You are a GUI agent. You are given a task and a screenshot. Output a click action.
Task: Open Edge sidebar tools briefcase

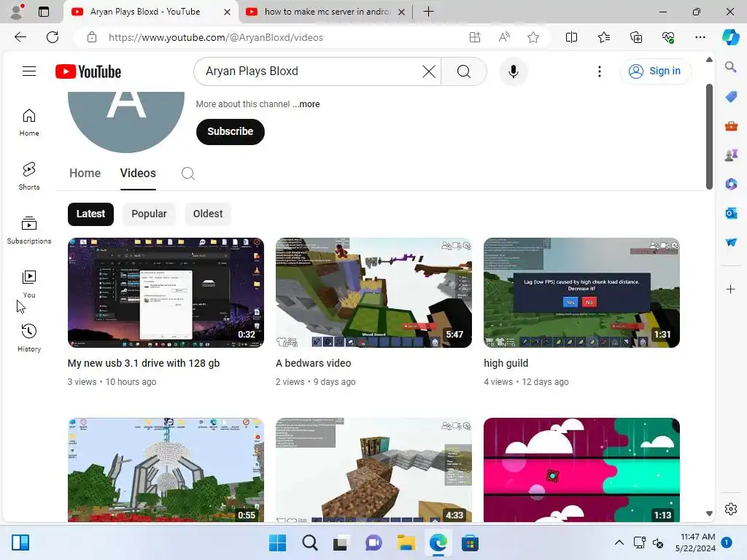(x=731, y=125)
